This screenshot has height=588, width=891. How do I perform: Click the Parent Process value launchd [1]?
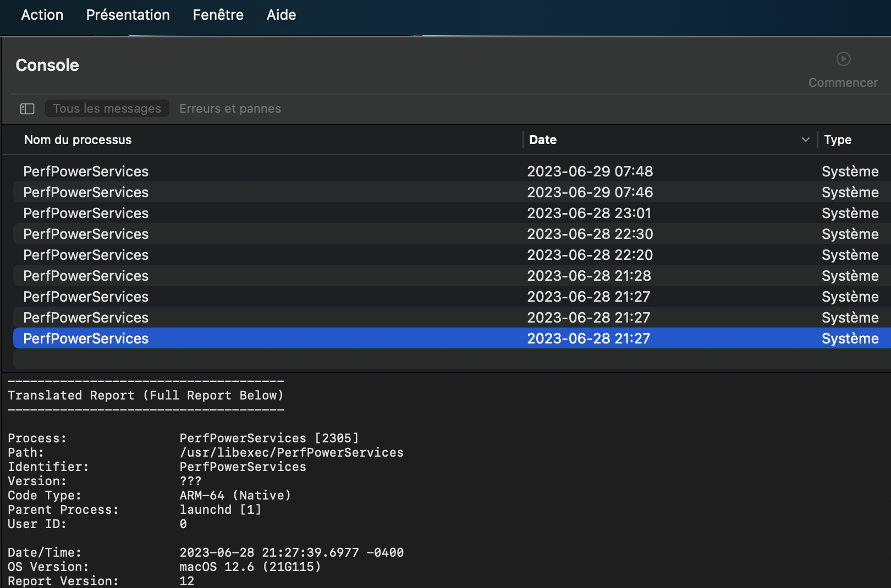tap(221, 510)
